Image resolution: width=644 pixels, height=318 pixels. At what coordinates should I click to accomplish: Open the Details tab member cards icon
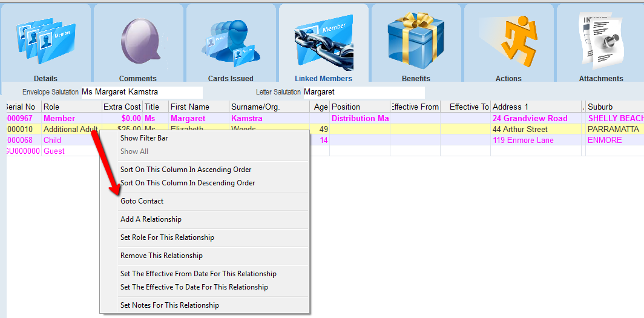[45, 42]
